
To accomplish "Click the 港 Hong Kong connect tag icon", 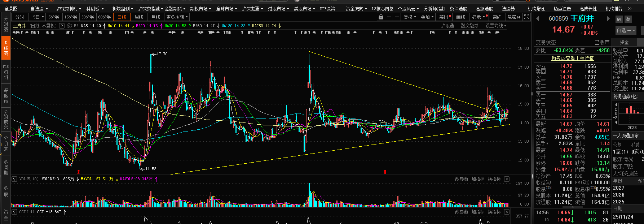I will [x=628, y=19].
